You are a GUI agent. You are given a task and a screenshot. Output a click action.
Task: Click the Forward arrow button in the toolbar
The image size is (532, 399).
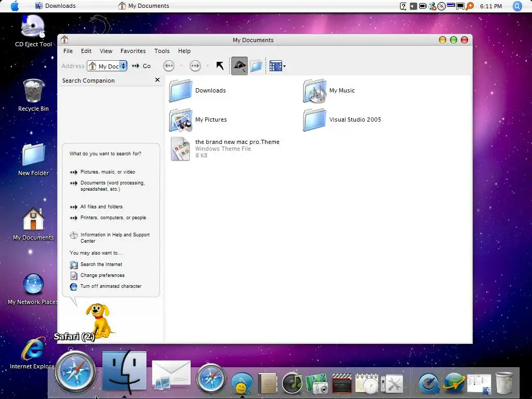pyautogui.click(x=195, y=66)
